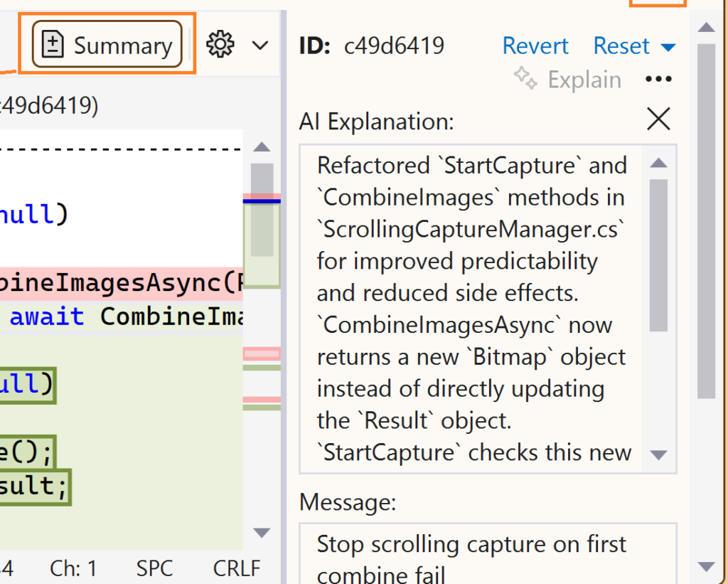Toggle the Summary view button
This screenshot has width=728, height=584.
[x=107, y=46]
